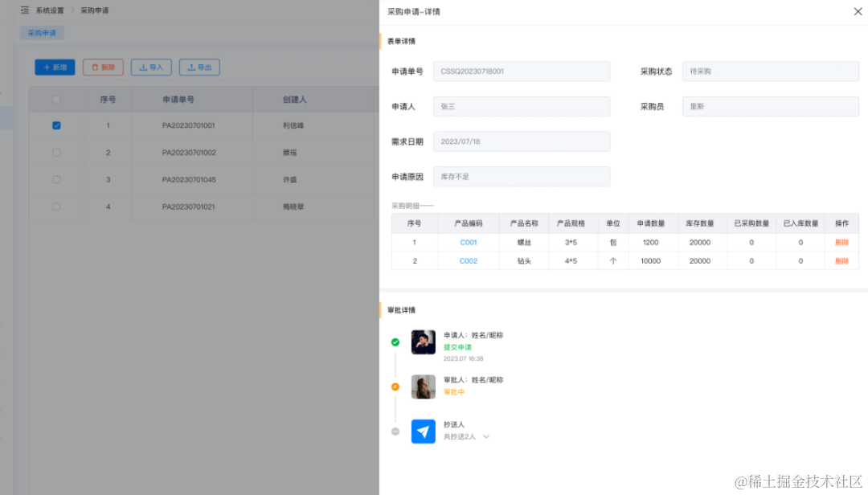Click the green submitted status check icon
This screenshot has height=495, width=868.
coord(395,342)
